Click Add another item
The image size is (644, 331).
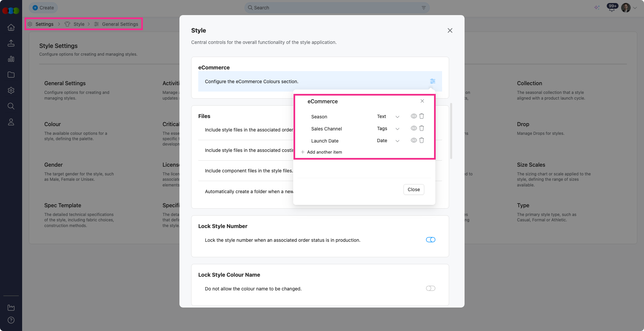coord(324,152)
